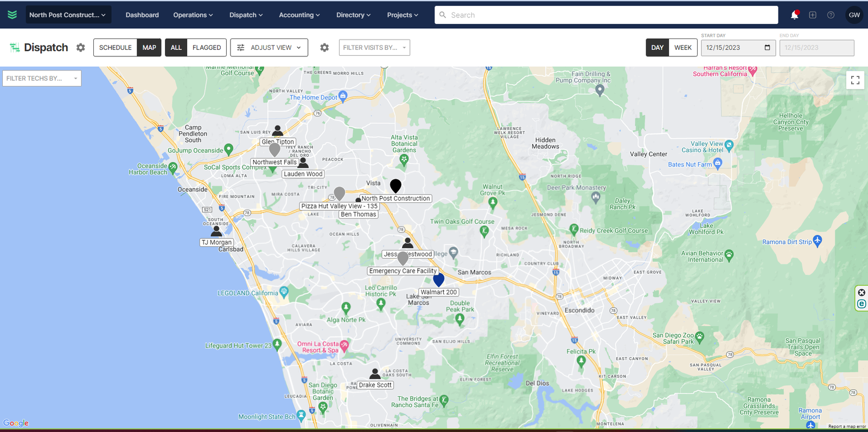Click the Google logo link
Screen dimensions: 868x432
(x=16, y=423)
